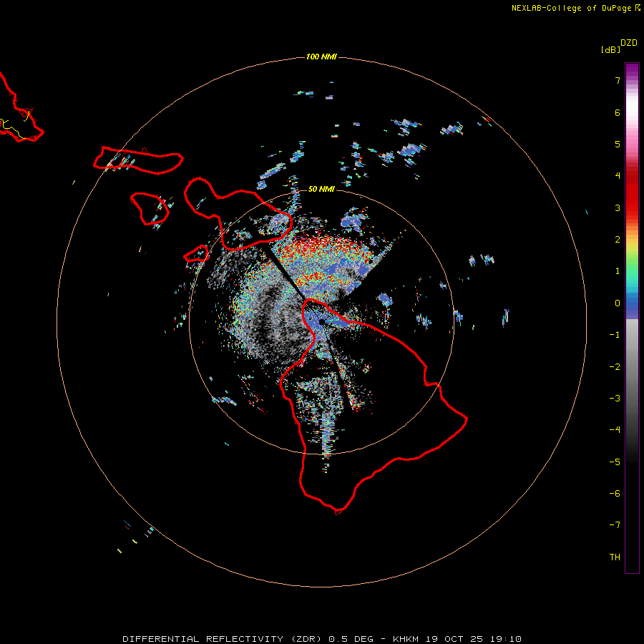Image resolution: width=644 pixels, height=644 pixels.
Task: Click the timestamp 19 OCT 25 19:10
Action: [474, 639]
